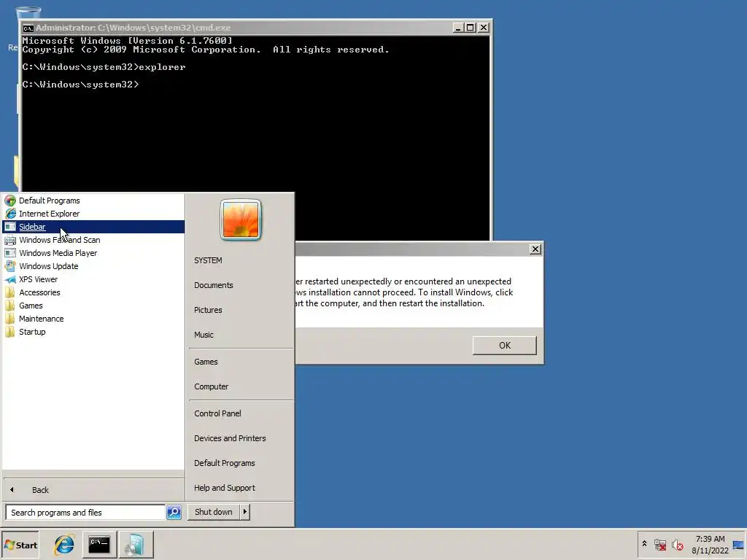Expand the Startup folder

click(93, 332)
